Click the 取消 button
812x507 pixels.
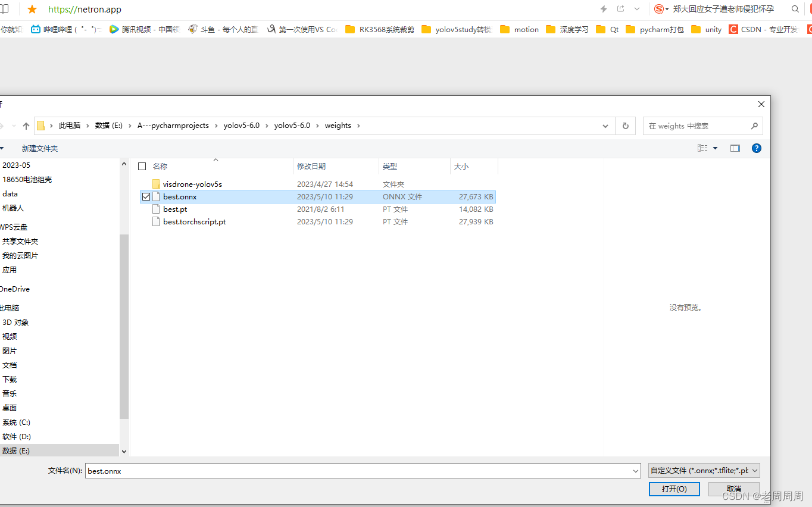click(733, 489)
